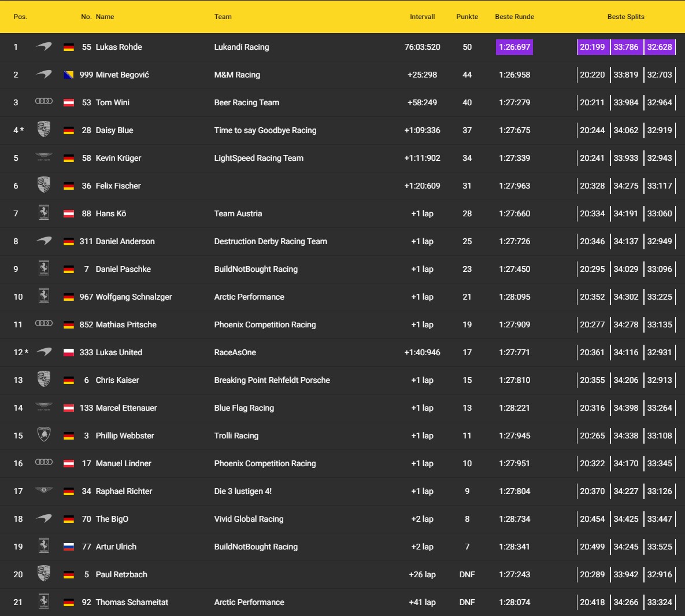Click the Lamborghini logo beside Phillip Webbster

coord(44,435)
